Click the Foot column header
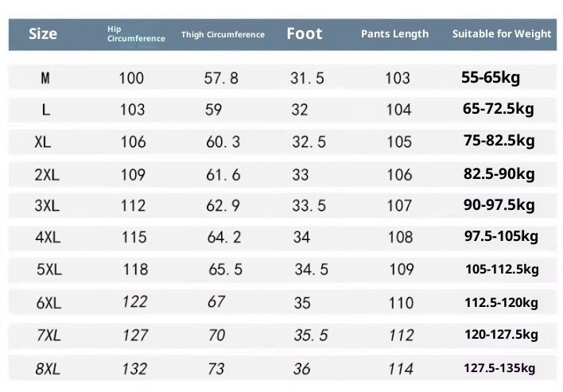Screen dimensions: 563x392 [x=305, y=33]
